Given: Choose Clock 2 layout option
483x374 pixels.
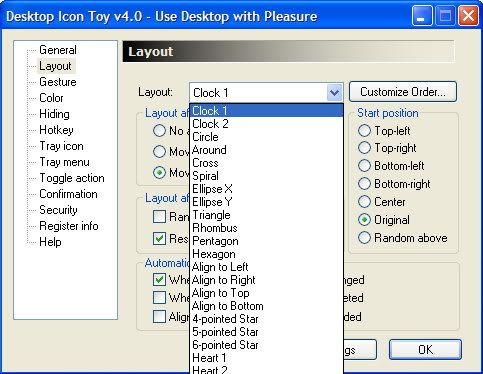Looking at the screenshot, I should point(267,124).
